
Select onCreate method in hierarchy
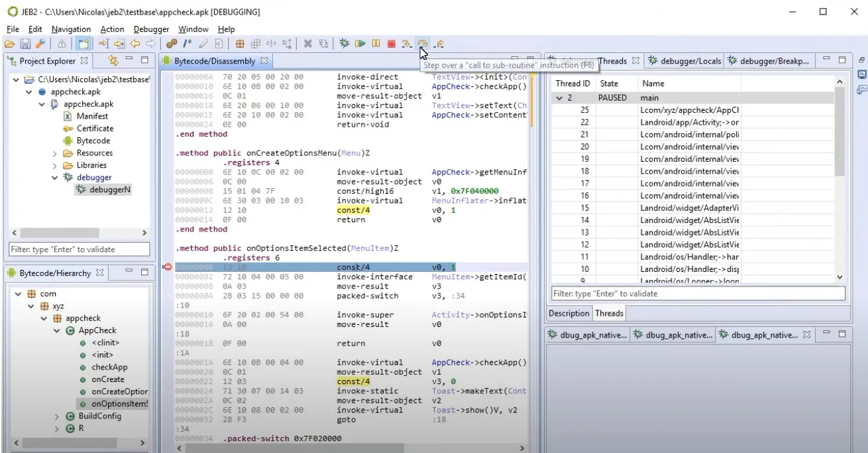(x=108, y=379)
